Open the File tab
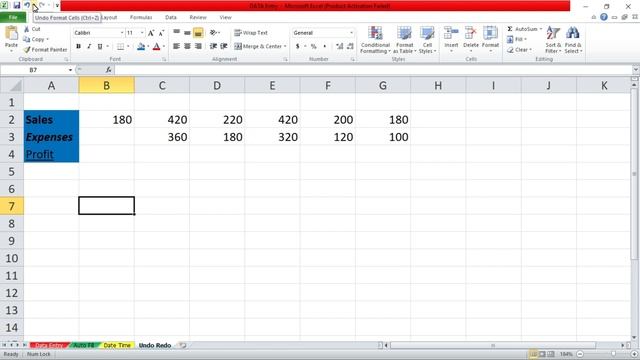This screenshot has height=360, width=640. click(x=13, y=17)
